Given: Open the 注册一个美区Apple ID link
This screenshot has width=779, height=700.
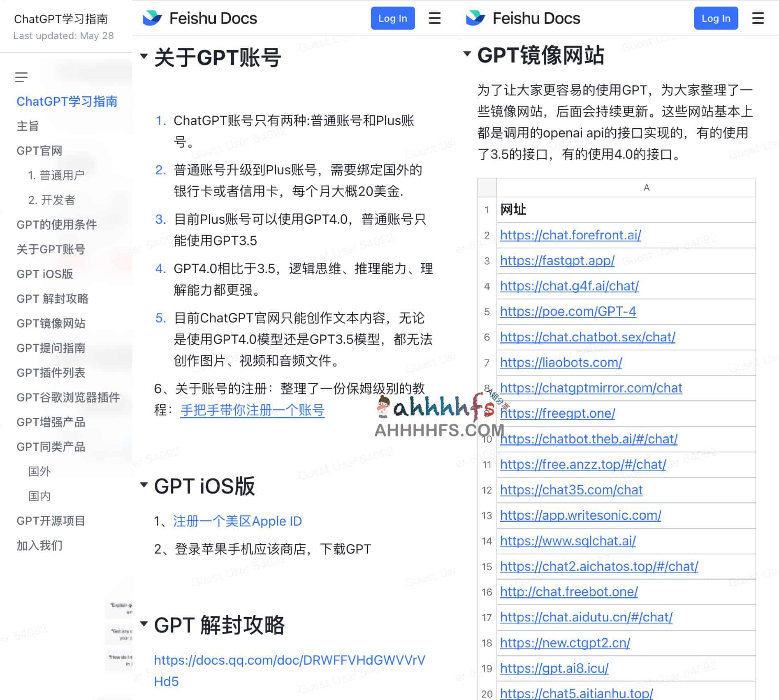Looking at the screenshot, I should pos(236,521).
